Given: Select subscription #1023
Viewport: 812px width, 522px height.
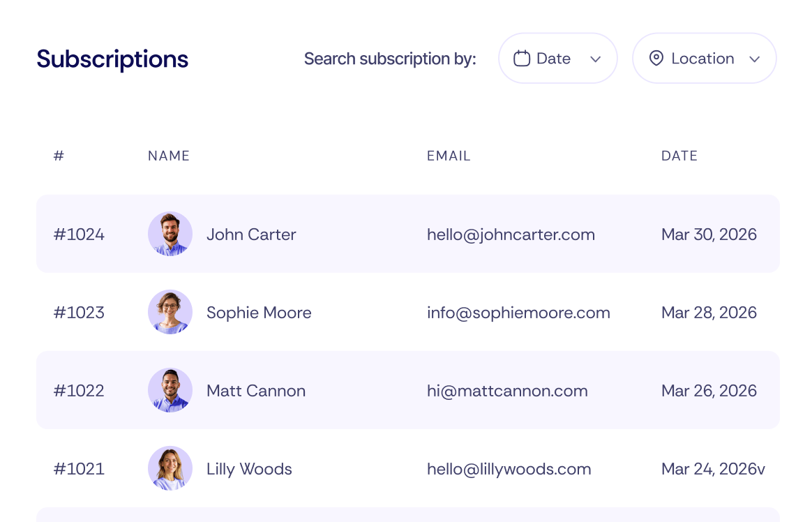Looking at the screenshot, I should coord(80,313).
